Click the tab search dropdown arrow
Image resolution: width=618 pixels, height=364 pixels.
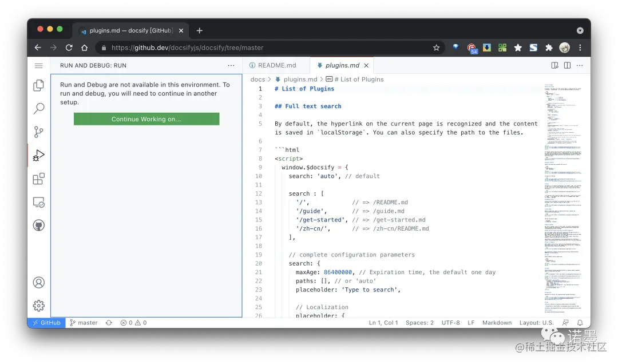point(580,30)
